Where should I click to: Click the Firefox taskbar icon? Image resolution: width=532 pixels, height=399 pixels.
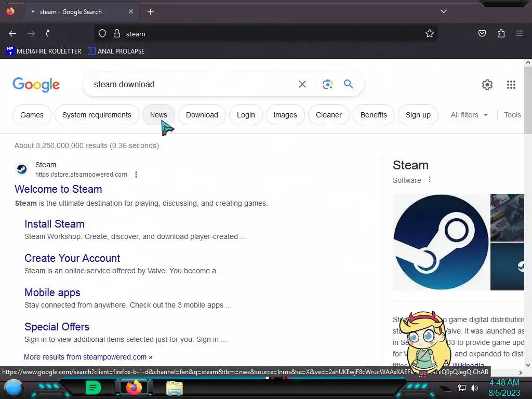click(x=134, y=388)
